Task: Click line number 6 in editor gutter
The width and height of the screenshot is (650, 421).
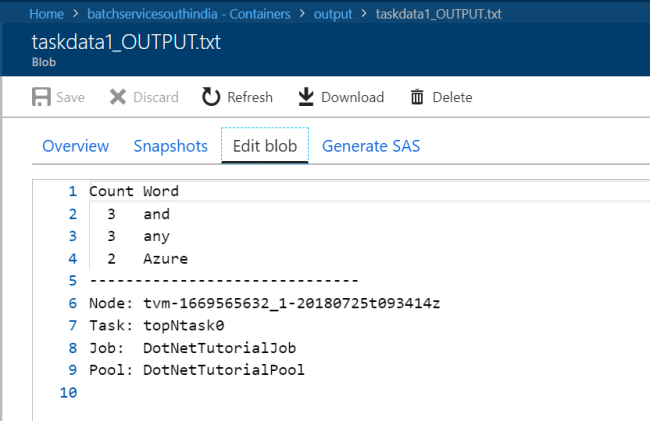Action: [x=71, y=304]
